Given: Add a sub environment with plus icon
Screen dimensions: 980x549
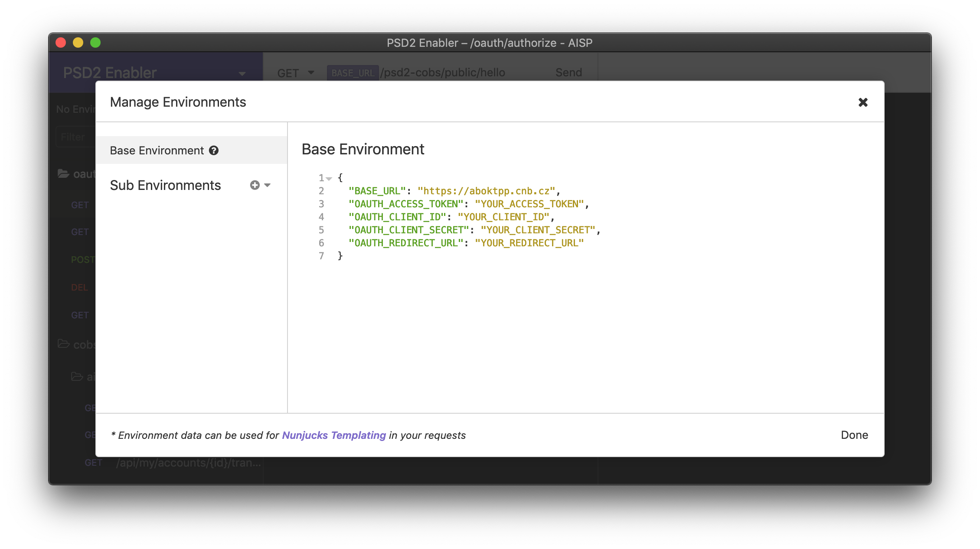Looking at the screenshot, I should (x=255, y=185).
